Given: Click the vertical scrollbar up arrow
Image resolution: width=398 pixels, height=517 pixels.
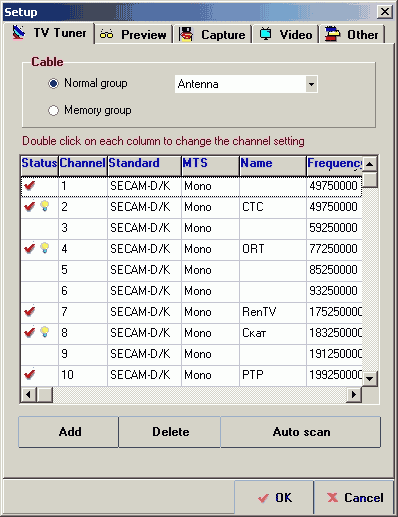Looking at the screenshot, I should point(370,164).
